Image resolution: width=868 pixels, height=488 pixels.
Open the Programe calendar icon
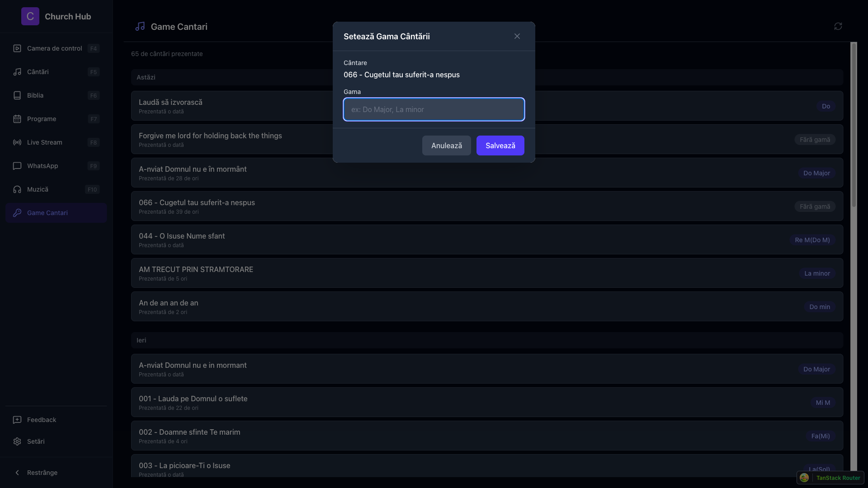(17, 119)
